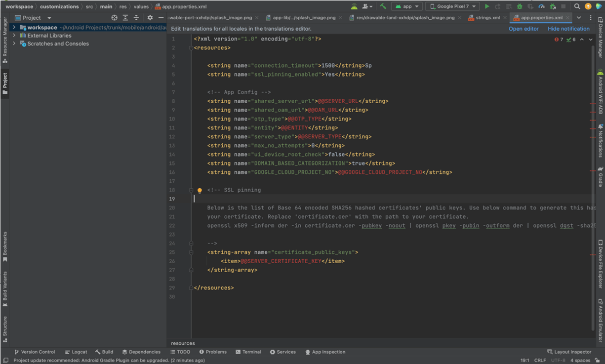Open the Google Pixel 7 device dropdown
Screen dimensions: 605x364
point(452,6)
